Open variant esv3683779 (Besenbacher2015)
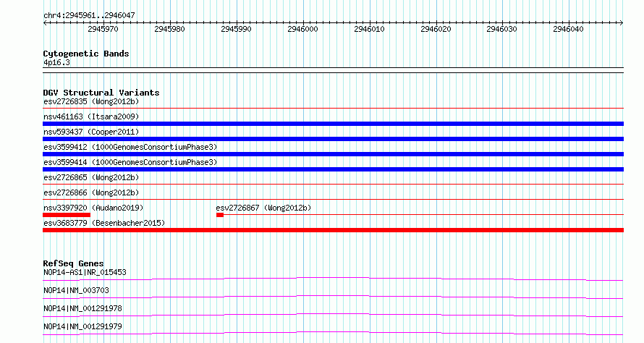 click(x=104, y=223)
